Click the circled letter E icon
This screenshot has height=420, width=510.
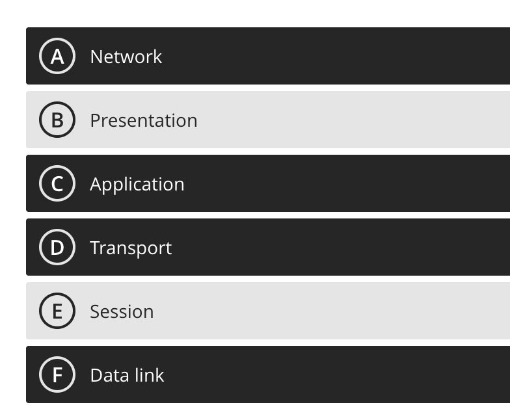coord(57,311)
